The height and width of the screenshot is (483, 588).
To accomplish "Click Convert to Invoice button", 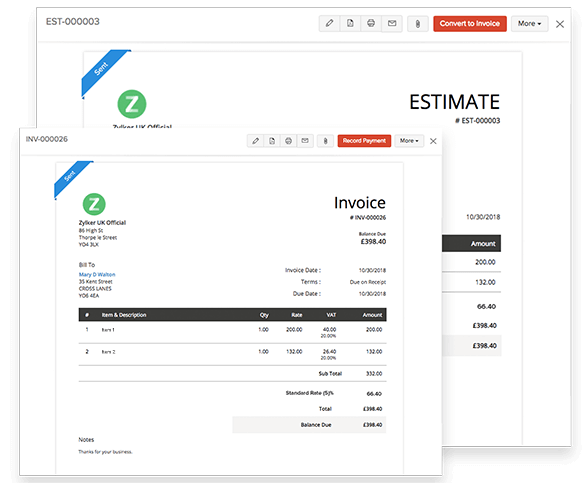I will click(x=470, y=24).
